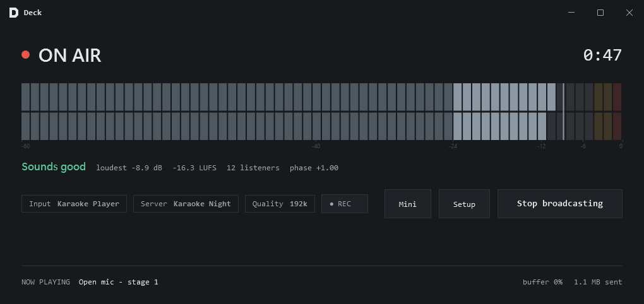Click the loudest -8.9 dB readout

[129, 168]
